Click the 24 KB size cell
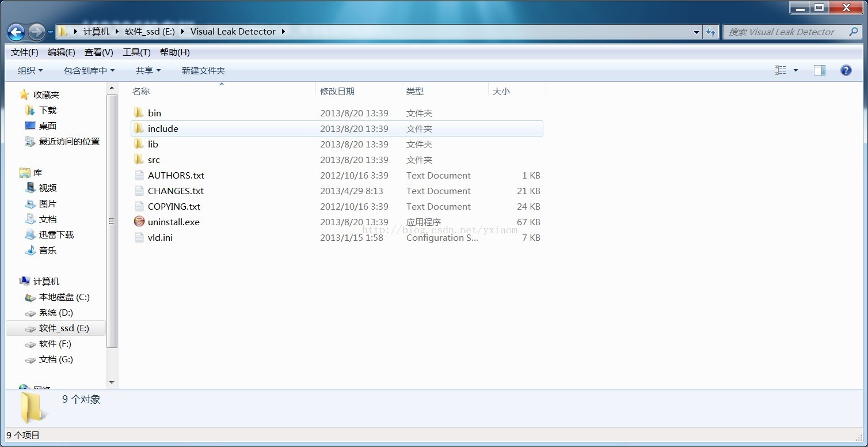Image resolution: width=868 pixels, height=447 pixels. 528,206
